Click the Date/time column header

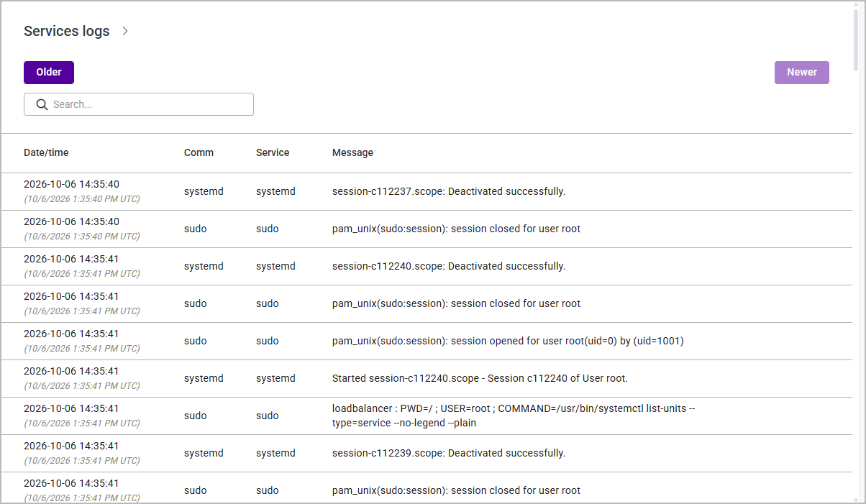coord(46,152)
